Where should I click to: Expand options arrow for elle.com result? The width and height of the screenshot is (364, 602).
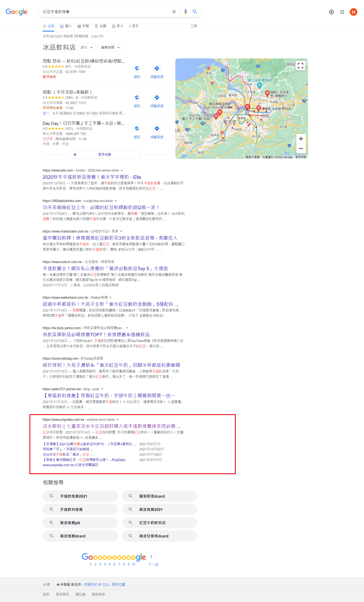click(x=122, y=170)
